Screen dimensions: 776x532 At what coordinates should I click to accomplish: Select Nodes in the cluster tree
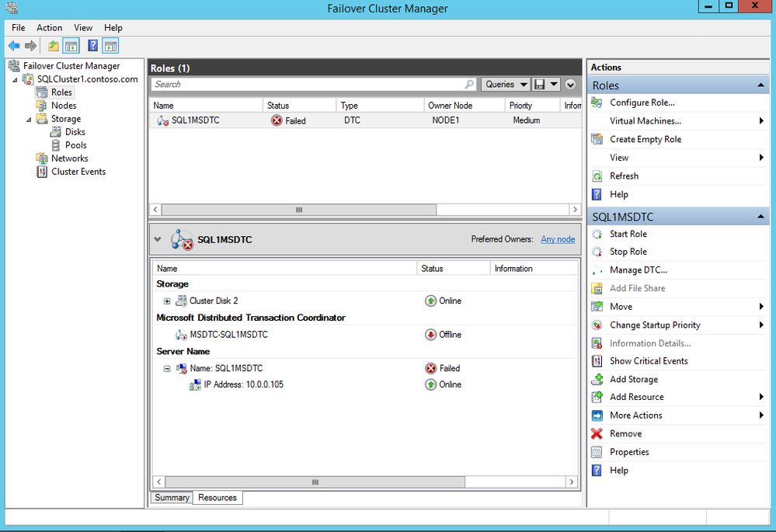(64, 106)
